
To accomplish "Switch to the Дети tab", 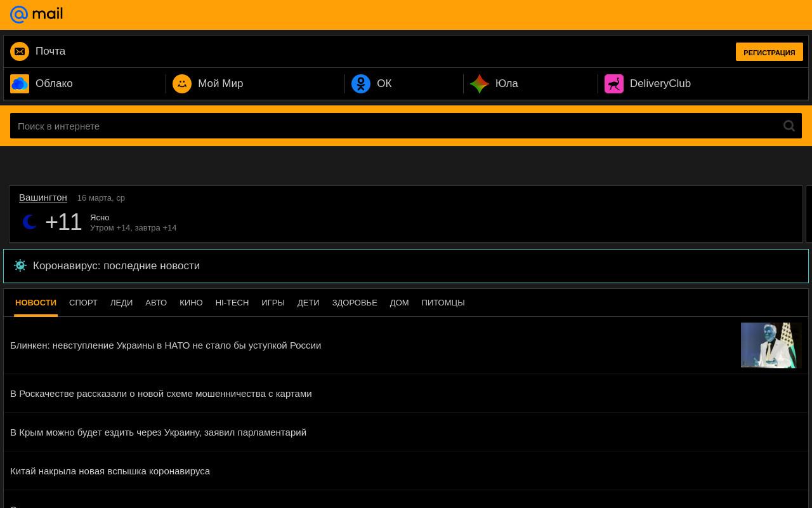I will pos(308,303).
